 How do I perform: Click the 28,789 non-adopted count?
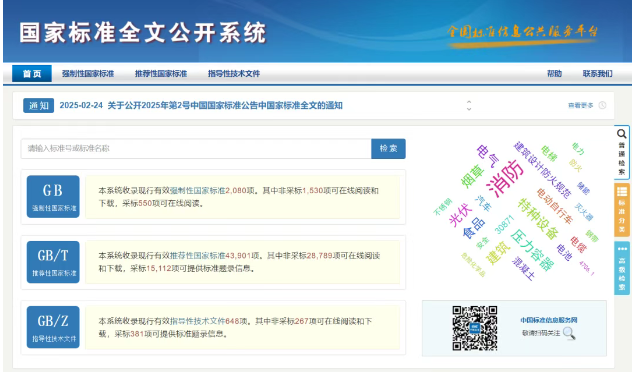pos(320,256)
